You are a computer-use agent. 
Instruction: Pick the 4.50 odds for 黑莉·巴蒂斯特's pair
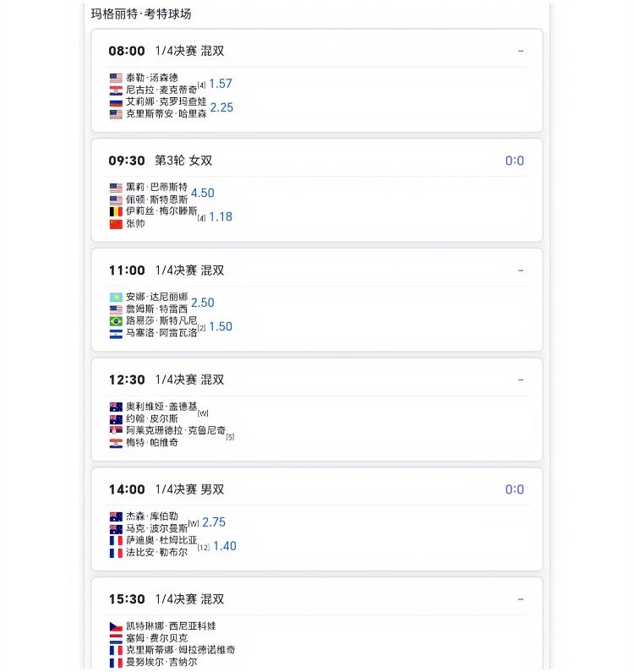pyautogui.click(x=202, y=193)
